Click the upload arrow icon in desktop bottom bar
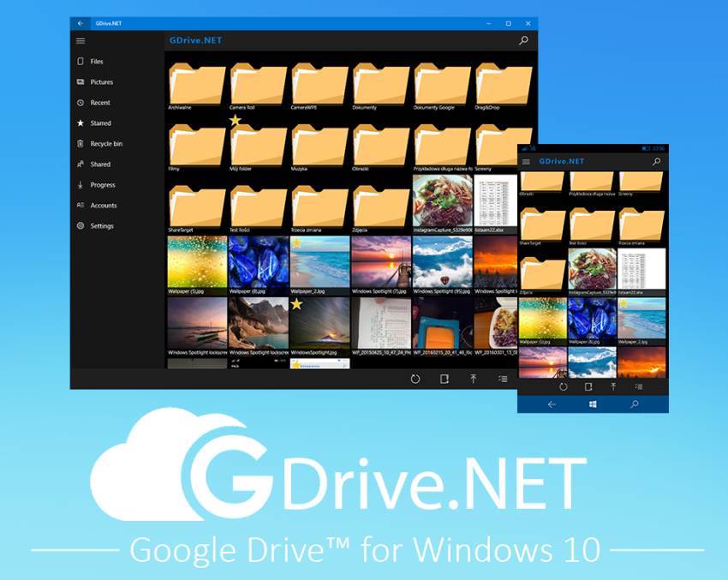 point(473,379)
